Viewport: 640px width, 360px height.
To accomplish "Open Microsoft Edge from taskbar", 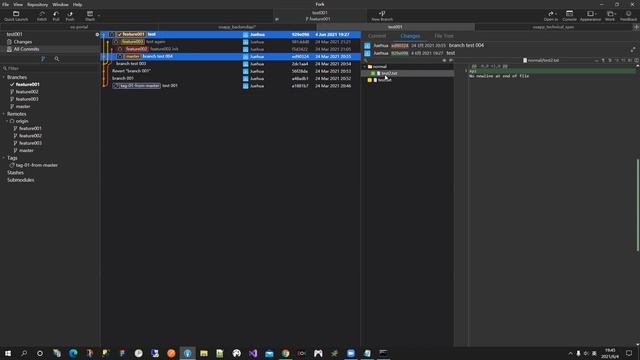I will point(73,353).
